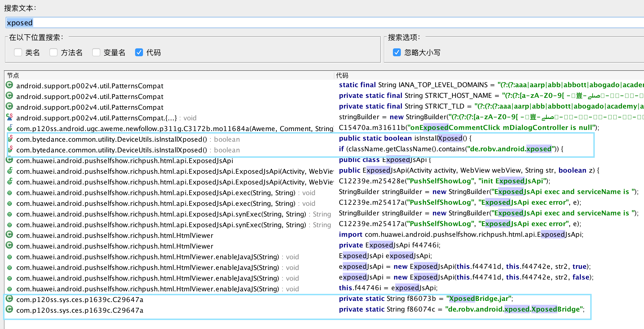The height and width of the screenshot is (329, 644).
Task: Select code 'import com.huawei...ExposedJsApi;'
Action: coord(461,235)
